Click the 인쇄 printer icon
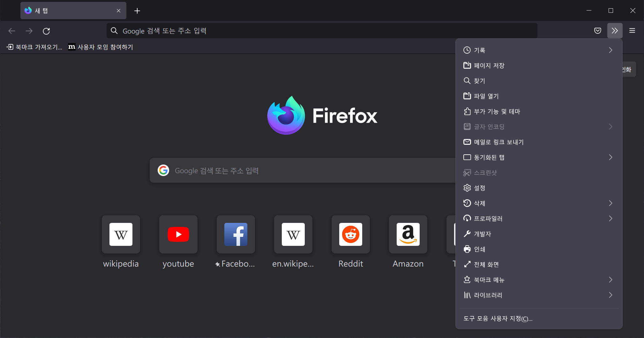This screenshot has height=338, width=644. (467, 249)
